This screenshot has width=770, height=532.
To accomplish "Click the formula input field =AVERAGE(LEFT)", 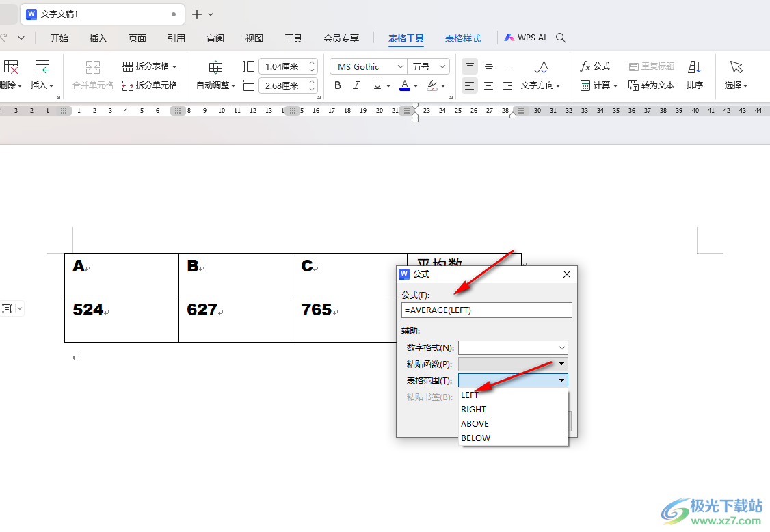I will pos(487,310).
